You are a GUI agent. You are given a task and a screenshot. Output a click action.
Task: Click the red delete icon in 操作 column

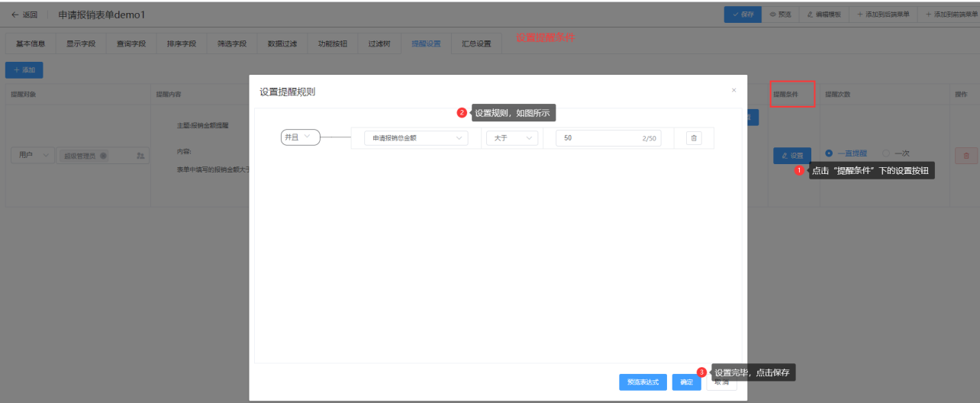point(965,156)
